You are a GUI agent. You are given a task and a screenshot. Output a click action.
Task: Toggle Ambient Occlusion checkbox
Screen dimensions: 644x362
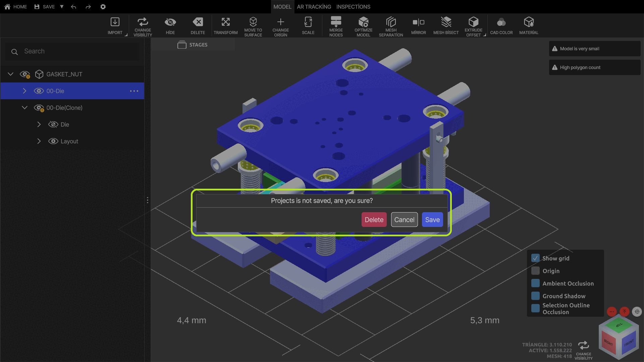[x=536, y=283]
